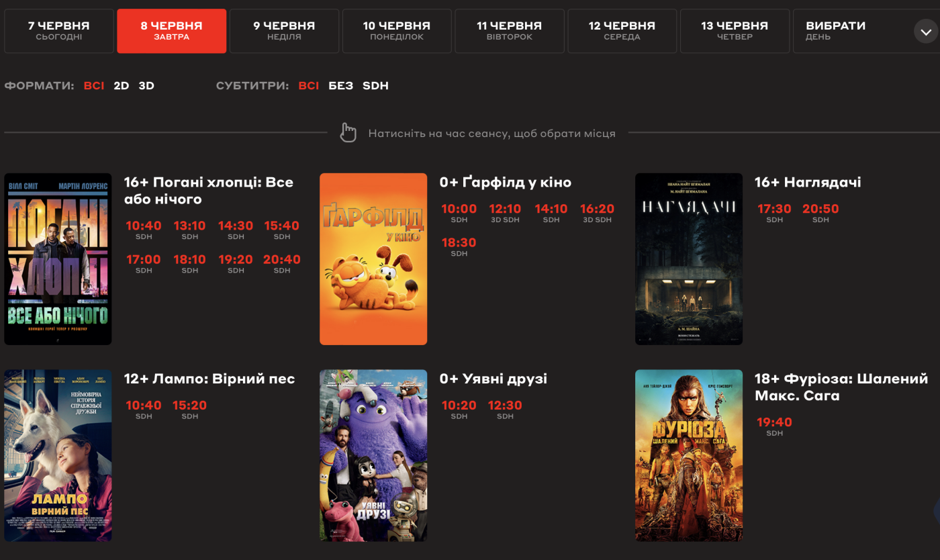Filter subtitles by SDH option
940x560 pixels.
(375, 86)
